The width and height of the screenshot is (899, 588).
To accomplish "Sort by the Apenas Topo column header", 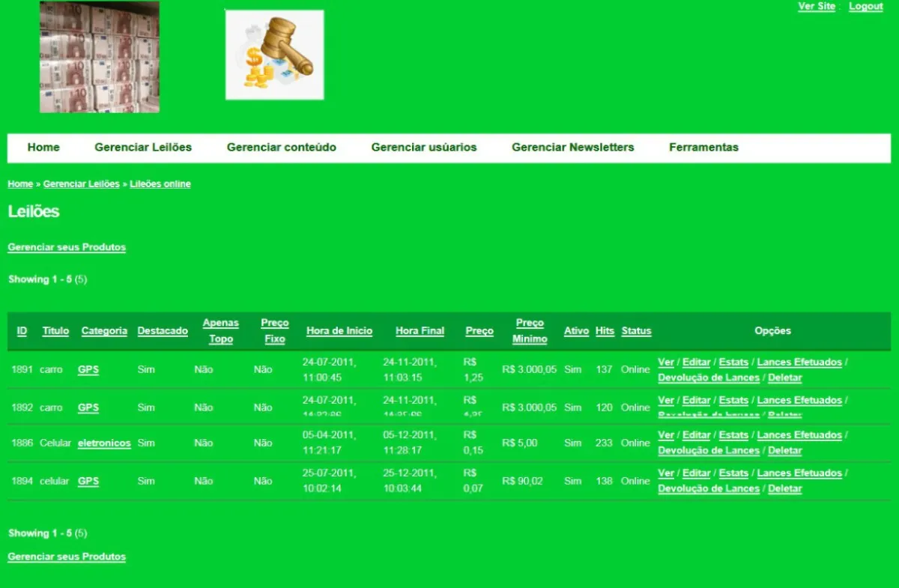I will point(221,331).
